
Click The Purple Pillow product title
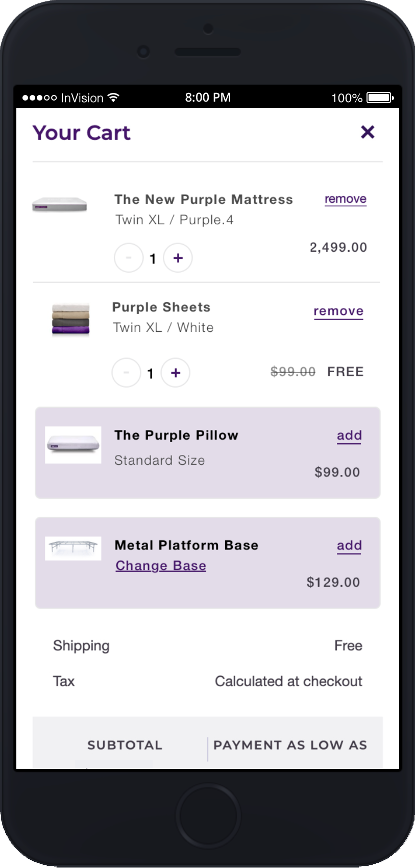pyautogui.click(x=176, y=436)
